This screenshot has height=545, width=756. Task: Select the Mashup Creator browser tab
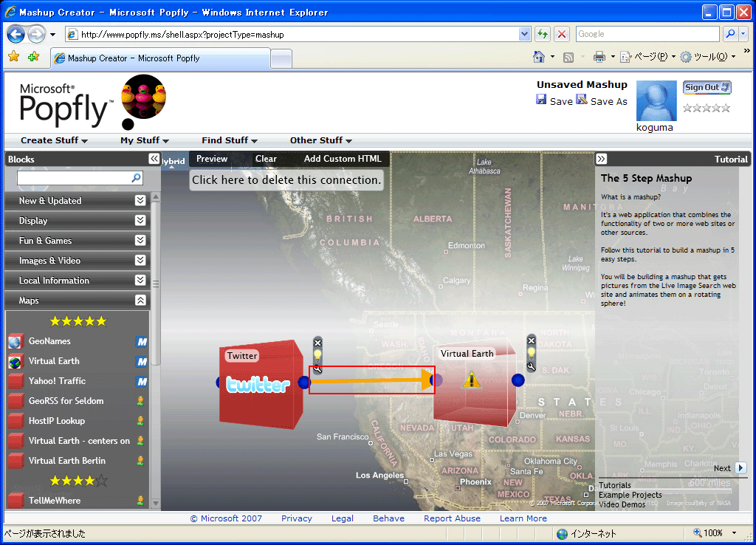(x=160, y=58)
